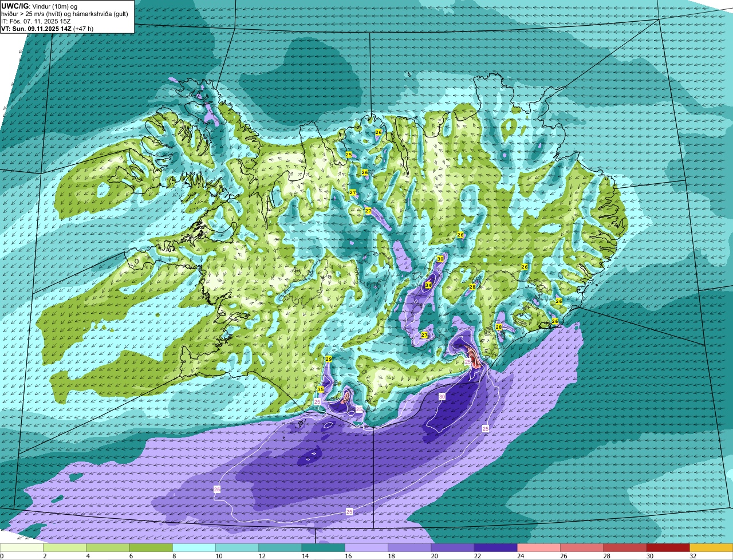Select the 30–32 m/s dark red swatch
This screenshot has width=733, height=560.
(x=668, y=548)
